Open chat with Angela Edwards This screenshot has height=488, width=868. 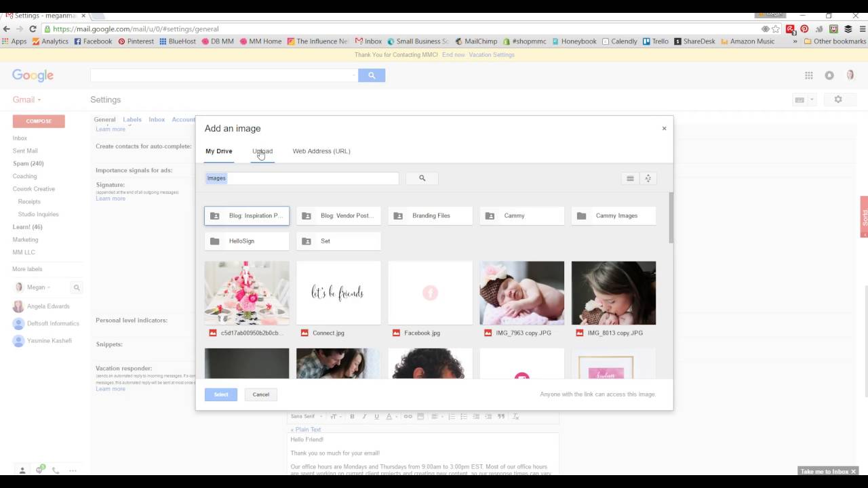point(48,306)
